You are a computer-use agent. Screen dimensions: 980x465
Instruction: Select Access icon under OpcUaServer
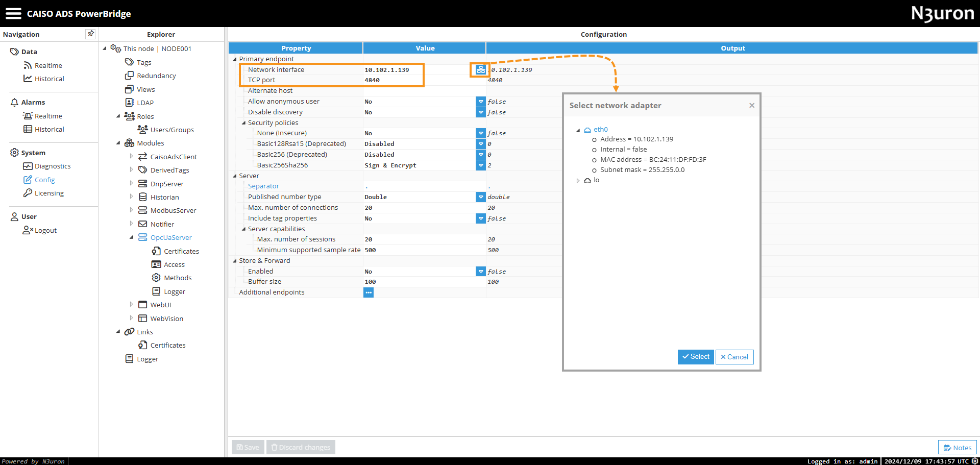click(156, 264)
